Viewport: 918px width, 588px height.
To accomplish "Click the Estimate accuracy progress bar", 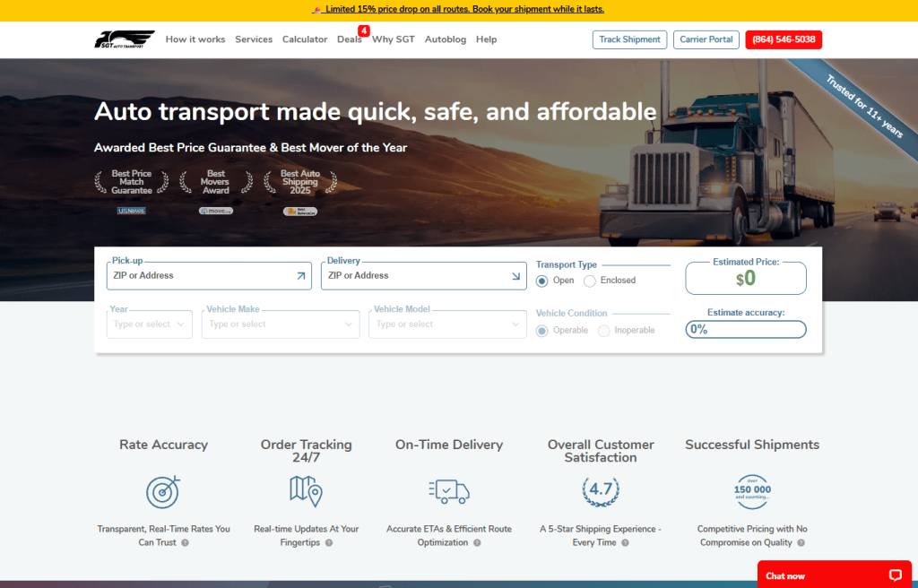I will point(745,329).
